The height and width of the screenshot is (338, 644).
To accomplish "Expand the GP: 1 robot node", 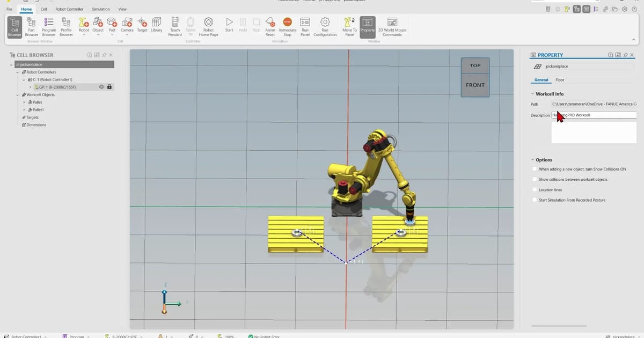I will (x=30, y=87).
